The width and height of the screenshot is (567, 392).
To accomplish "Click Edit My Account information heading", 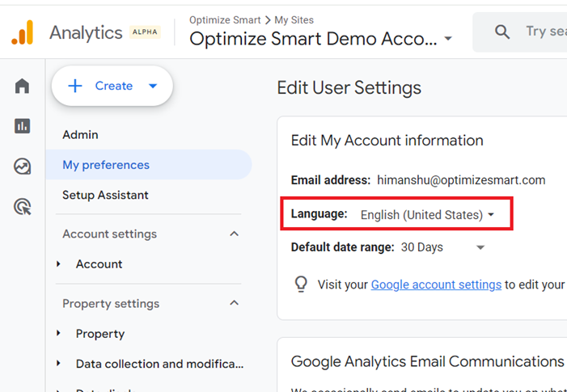I will tap(387, 141).
